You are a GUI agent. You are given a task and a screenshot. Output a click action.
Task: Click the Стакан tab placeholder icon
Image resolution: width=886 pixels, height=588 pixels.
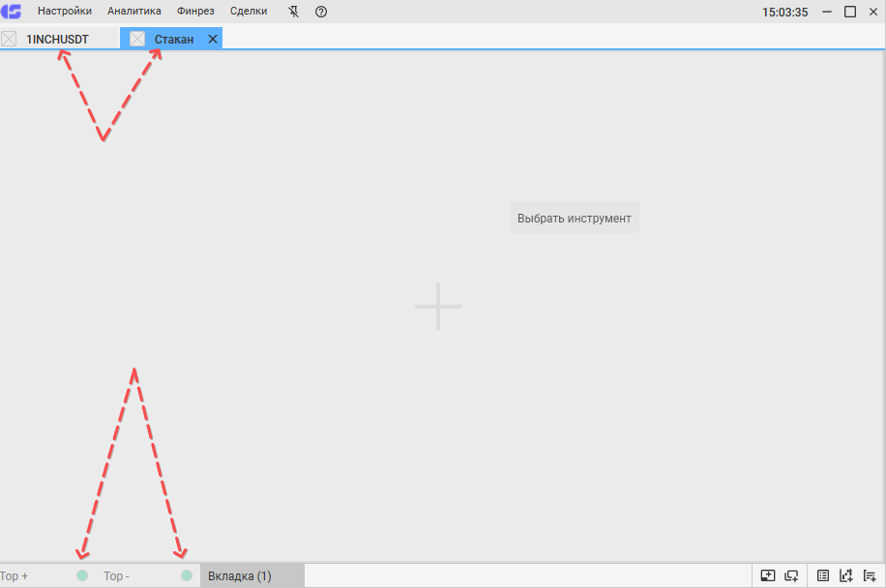137,39
